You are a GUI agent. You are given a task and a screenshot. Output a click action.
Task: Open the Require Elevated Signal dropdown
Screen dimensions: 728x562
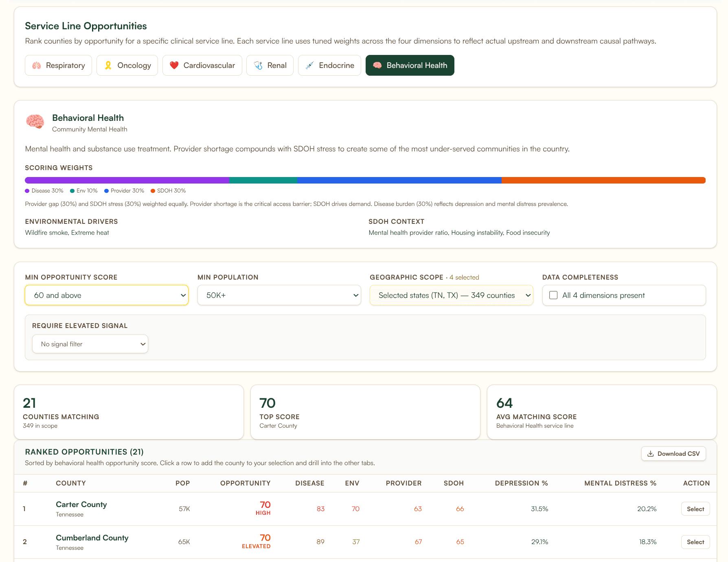pyautogui.click(x=90, y=344)
